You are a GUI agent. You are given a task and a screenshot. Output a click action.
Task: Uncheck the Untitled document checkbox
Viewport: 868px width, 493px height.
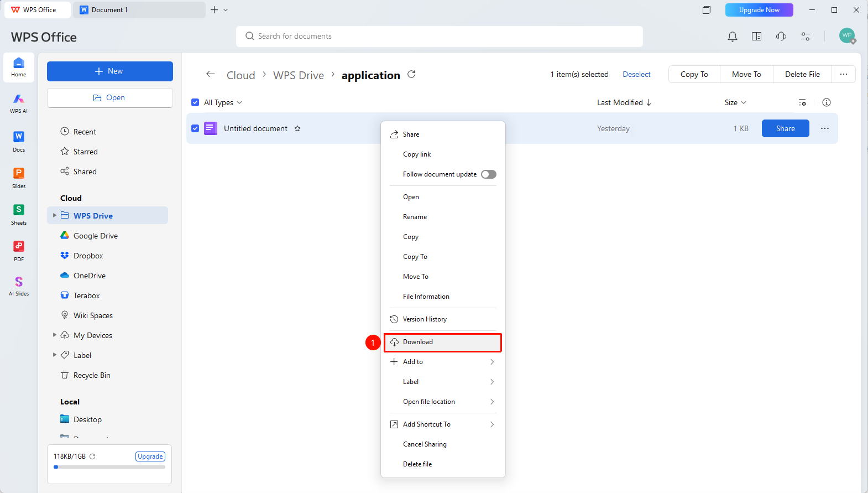(195, 128)
